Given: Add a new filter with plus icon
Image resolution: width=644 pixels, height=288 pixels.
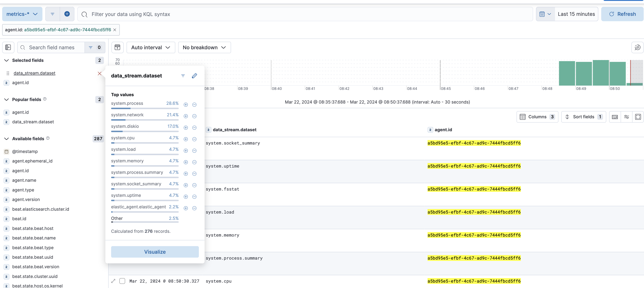Looking at the screenshot, I should 67,14.
